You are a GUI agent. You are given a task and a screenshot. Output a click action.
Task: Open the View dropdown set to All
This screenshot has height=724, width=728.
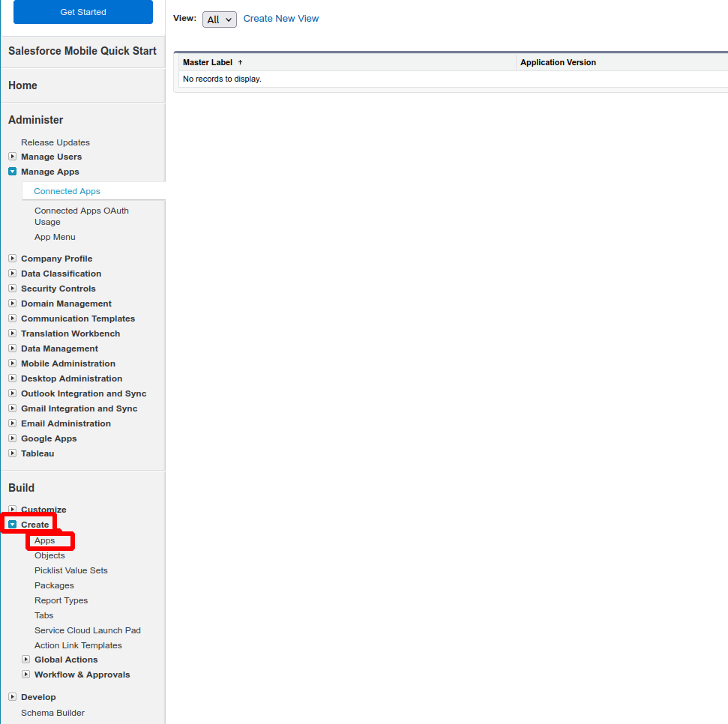(219, 19)
